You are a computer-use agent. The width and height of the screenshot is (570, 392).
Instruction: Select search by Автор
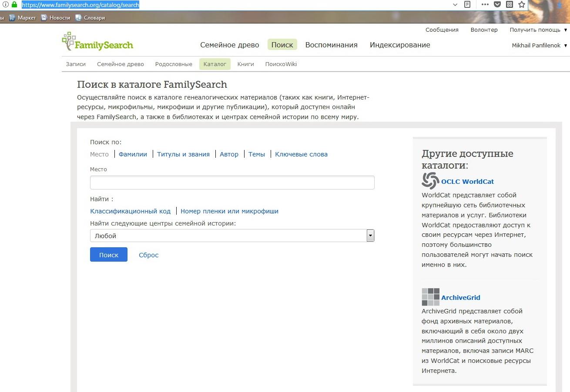[x=229, y=154]
